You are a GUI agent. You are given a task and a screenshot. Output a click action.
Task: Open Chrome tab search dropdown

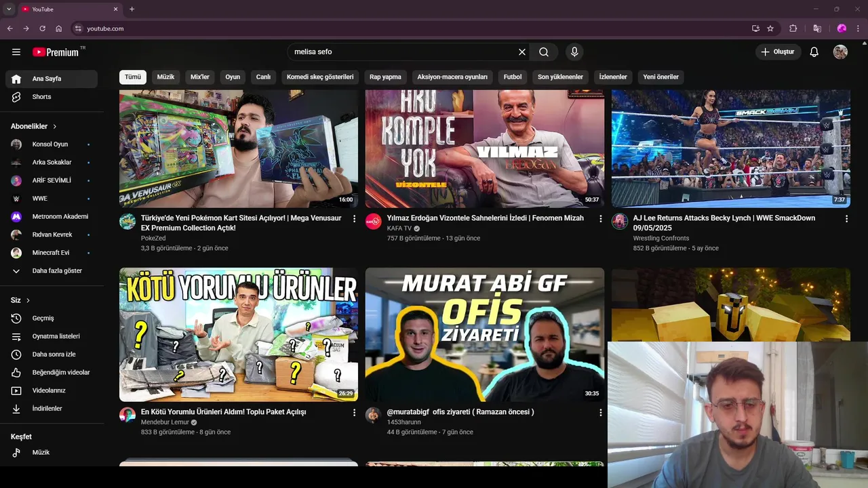click(9, 9)
